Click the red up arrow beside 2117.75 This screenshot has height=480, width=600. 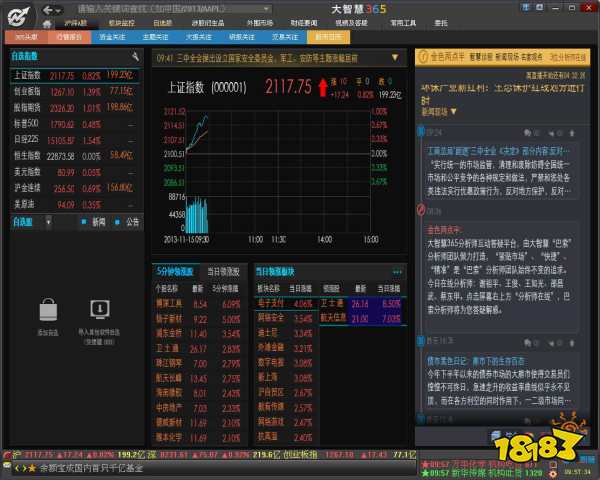[x=322, y=88]
